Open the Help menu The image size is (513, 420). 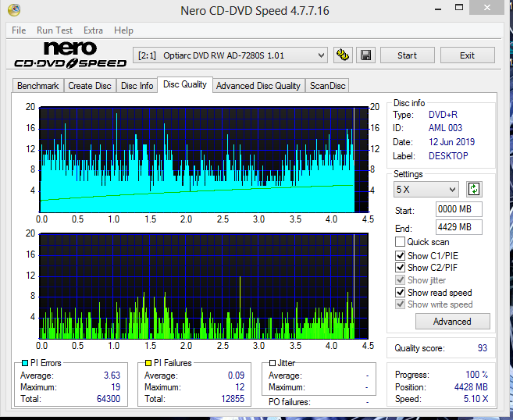pyautogui.click(x=123, y=30)
